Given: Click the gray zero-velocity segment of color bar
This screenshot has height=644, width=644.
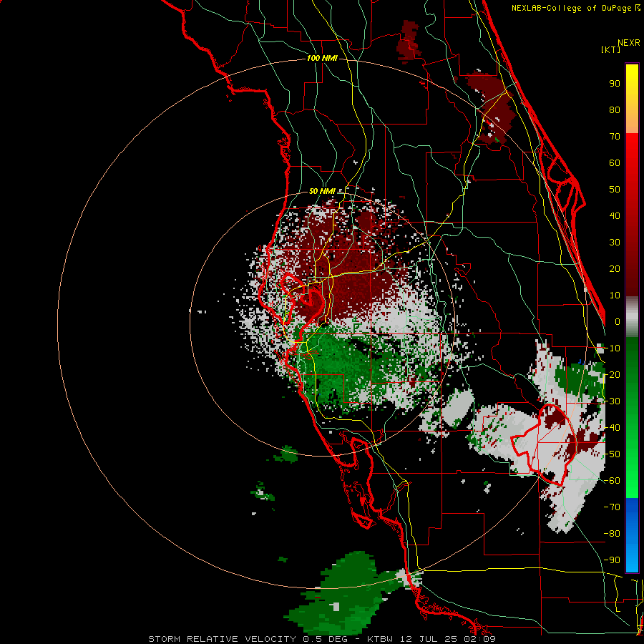Looking at the screenshot, I should [632, 317].
